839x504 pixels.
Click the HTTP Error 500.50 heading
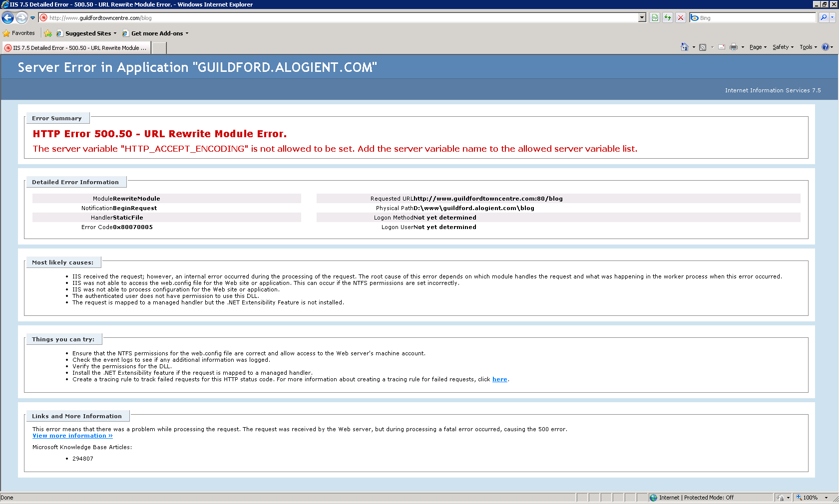pyautogui.click(x=160, y=134)
